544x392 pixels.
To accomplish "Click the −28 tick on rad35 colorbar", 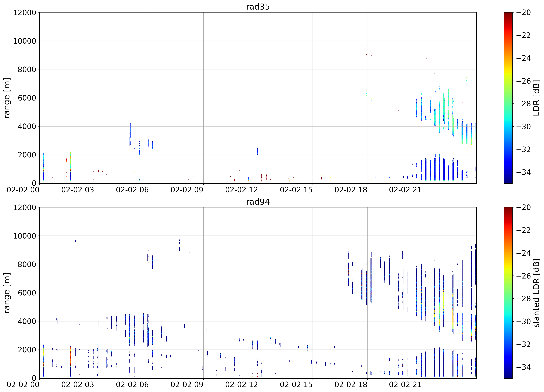I will pyautogui.click(x=523, y=104).
